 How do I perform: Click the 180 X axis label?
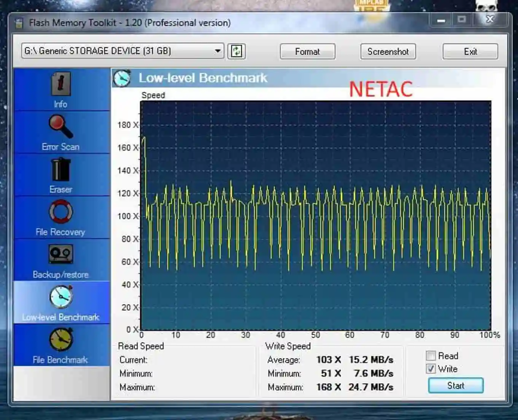tap(128, 125)
